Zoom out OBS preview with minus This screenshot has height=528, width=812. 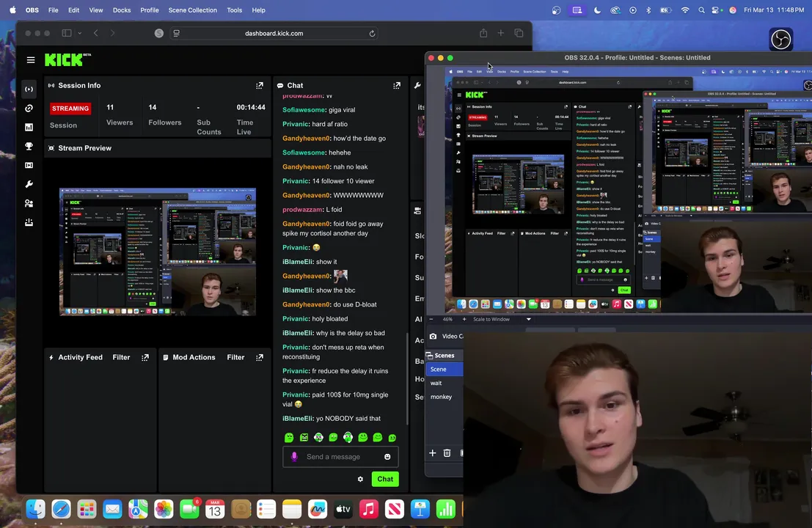tap(431, 319)
